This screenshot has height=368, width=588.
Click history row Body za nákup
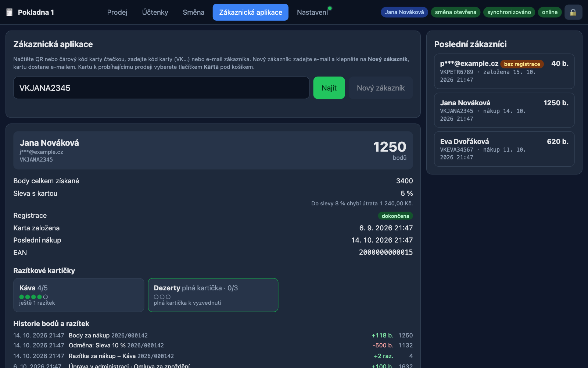point(213,336)
